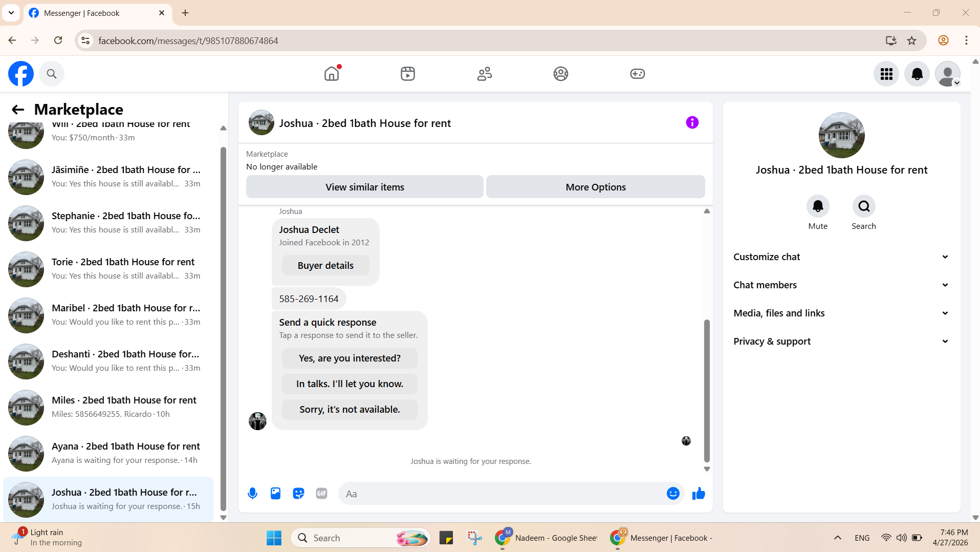Click View similar items button

[x=365, y=187]
